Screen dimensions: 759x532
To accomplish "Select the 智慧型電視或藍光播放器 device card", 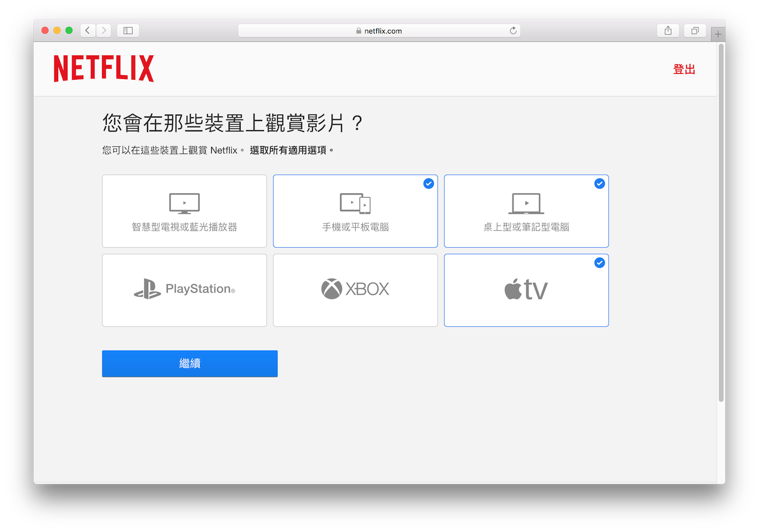I will pyautogui.click(x=184, y=211).
